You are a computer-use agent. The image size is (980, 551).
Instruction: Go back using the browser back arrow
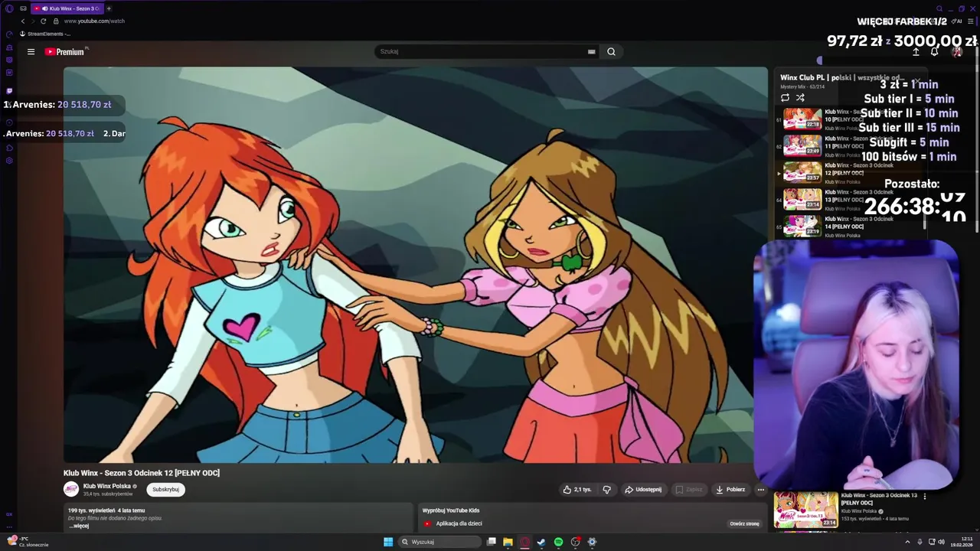(23, 21)
